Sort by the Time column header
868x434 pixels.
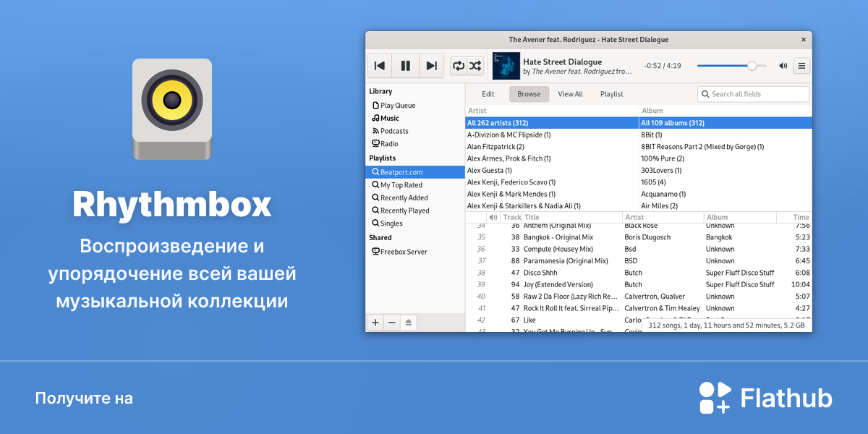[794, 217]
